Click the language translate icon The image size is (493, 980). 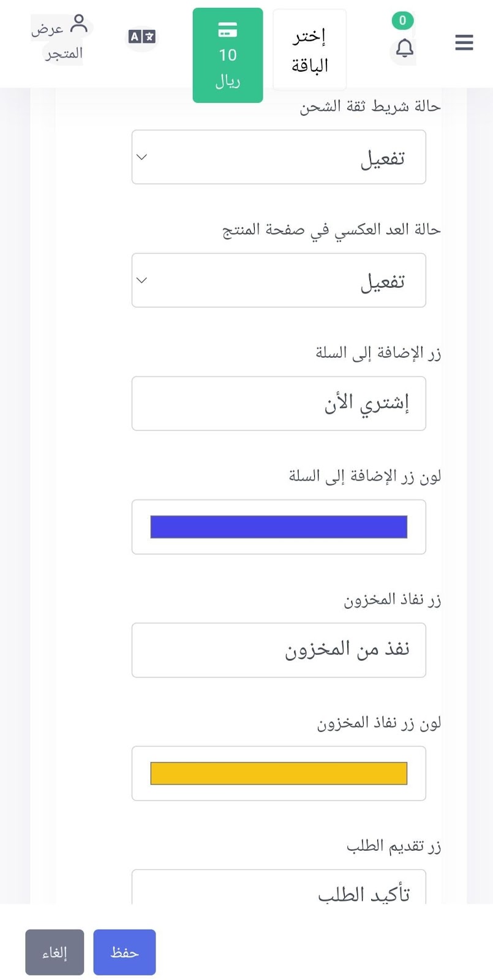142,37
